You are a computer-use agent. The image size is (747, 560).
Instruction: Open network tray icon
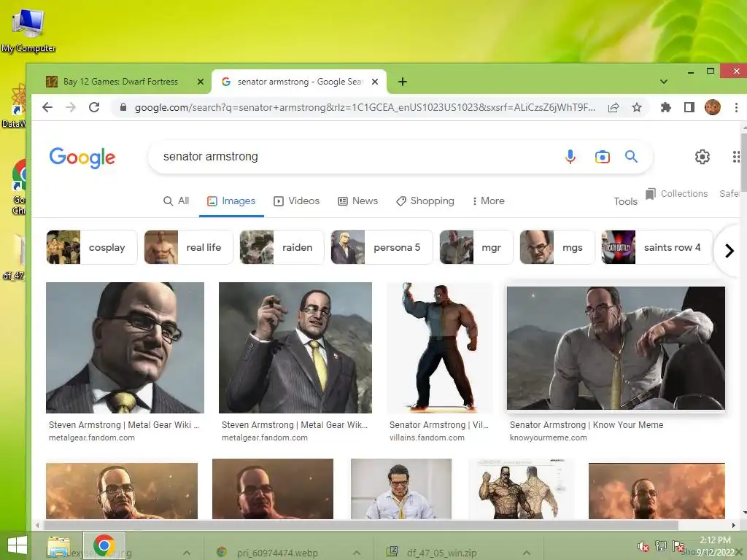tap(661, 546)
